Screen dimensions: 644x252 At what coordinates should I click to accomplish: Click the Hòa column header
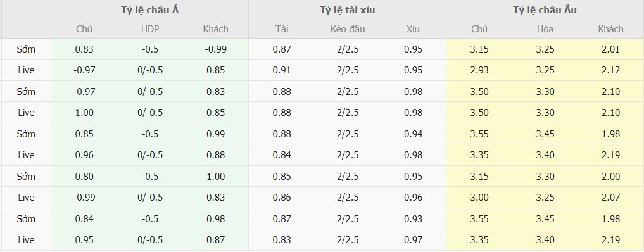(545, 29)
